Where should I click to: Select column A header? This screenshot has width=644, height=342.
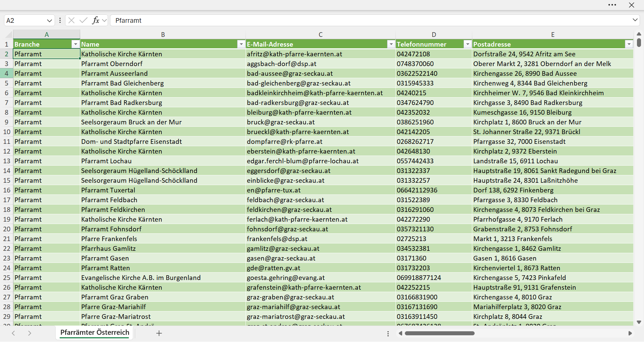click(47, 35)
